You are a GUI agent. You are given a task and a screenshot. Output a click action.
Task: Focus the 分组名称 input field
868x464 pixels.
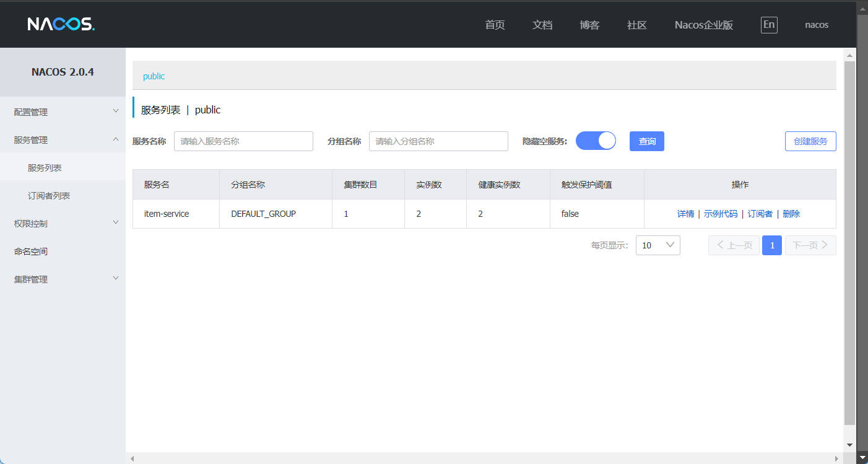tap(438, 141)
